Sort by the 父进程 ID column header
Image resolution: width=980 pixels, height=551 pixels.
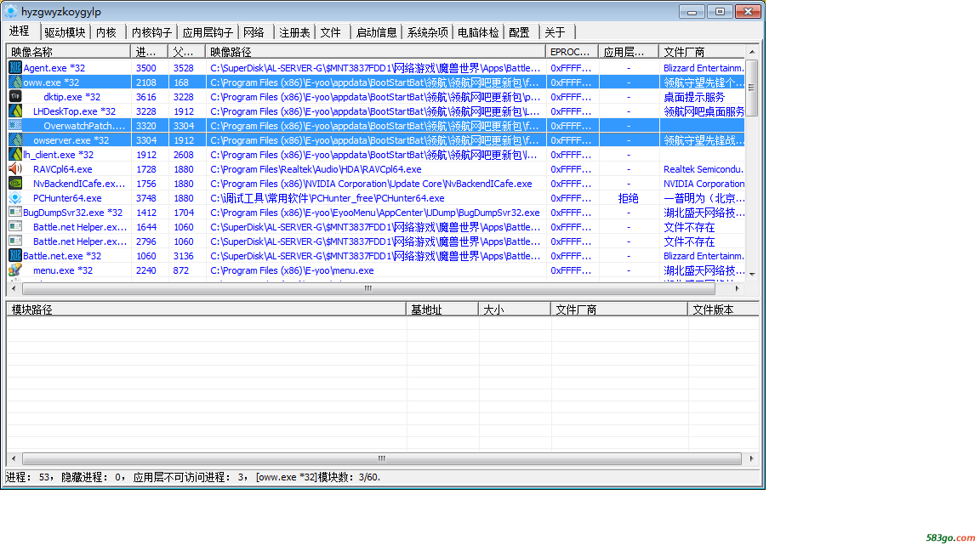tap(186, 52)
